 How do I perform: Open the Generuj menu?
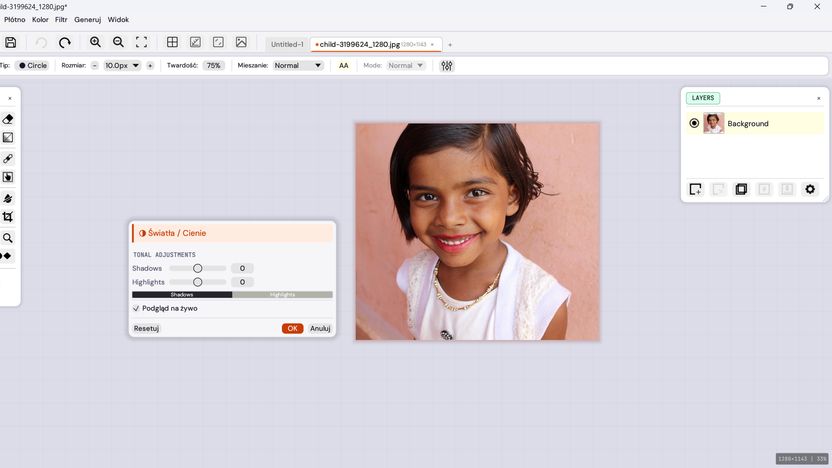88,20
